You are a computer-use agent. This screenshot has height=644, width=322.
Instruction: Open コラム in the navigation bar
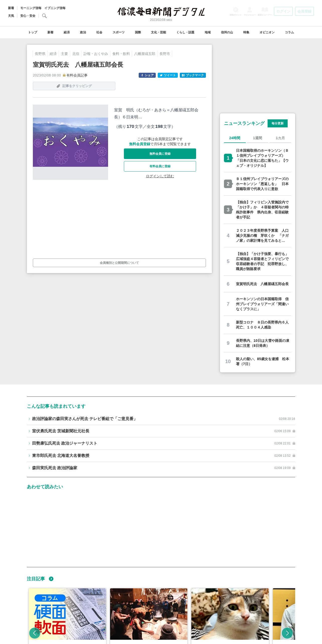pyautogui.click(x=289, y=32)
